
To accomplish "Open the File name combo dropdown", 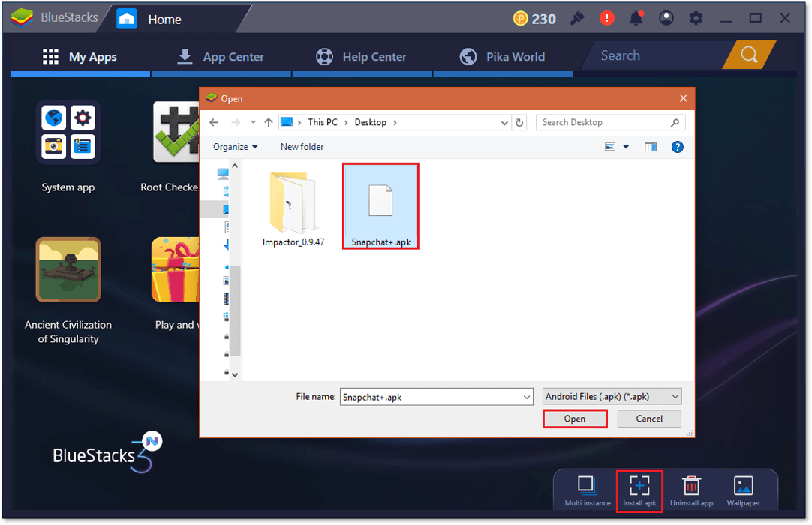I will coord(527,397).
